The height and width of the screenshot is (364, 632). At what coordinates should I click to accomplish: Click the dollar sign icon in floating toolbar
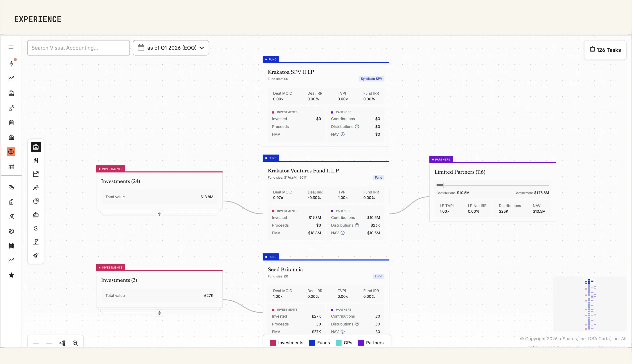[36, 228]
